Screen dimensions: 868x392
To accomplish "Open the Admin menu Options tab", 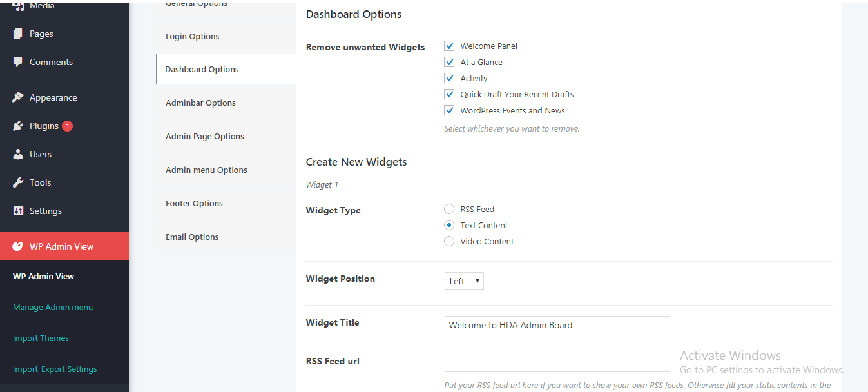I will 226,170.
